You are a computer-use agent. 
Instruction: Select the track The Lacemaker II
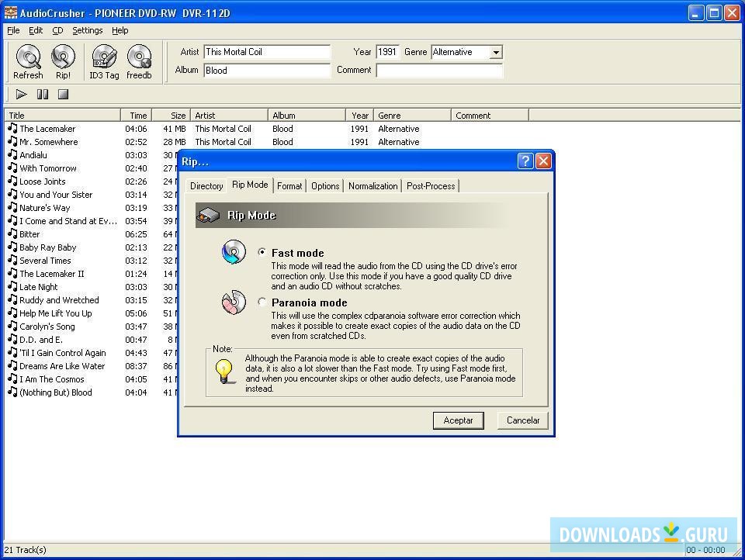point(52,274)
